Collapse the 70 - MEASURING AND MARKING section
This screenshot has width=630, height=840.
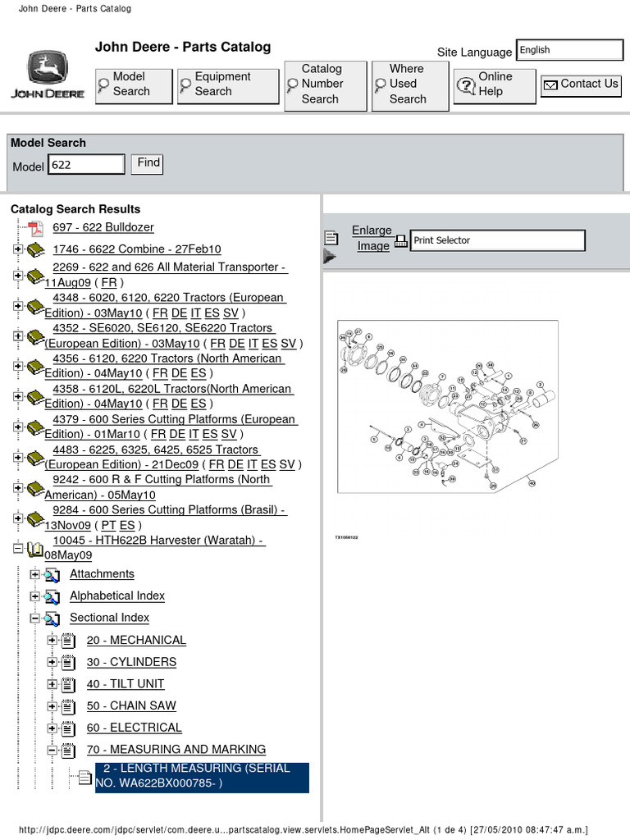[52, 750]
